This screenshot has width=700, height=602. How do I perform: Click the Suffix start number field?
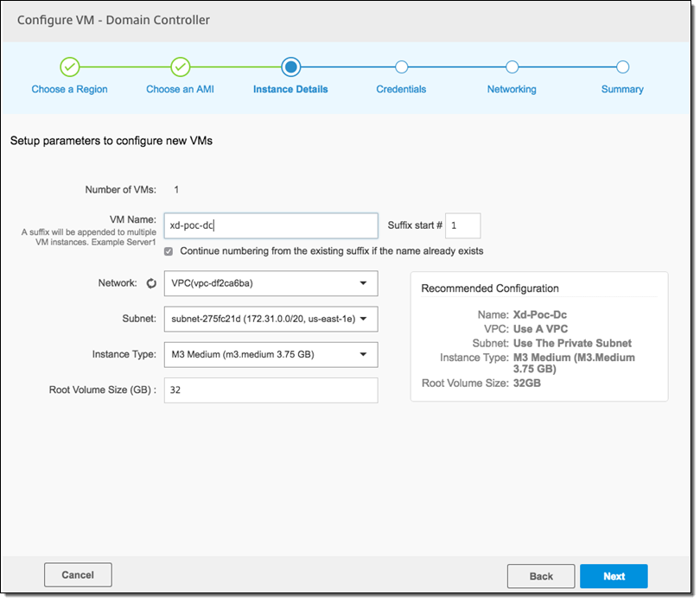tap(463, 225)
